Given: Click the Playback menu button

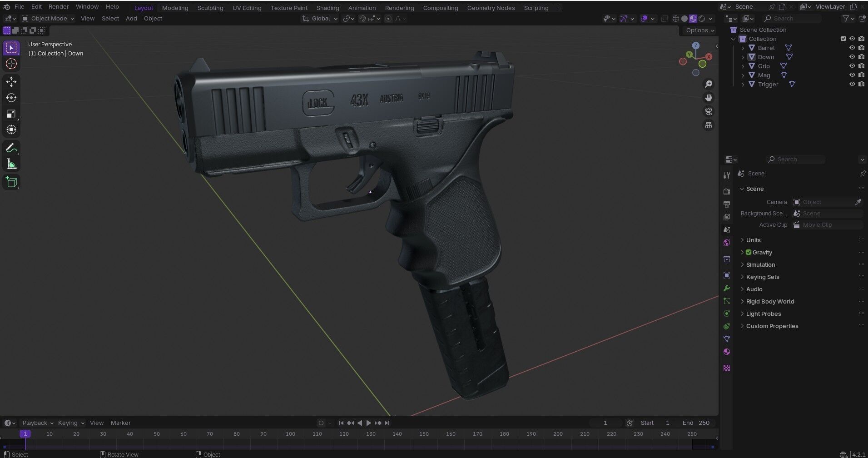Looking at the screenshot, I should pyautogui.click(x=38, y=423).
